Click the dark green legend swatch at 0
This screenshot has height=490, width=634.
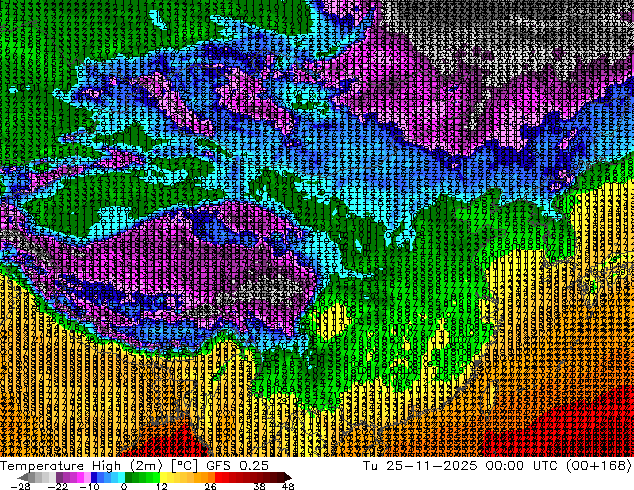pyautogui.click(x=129, y=477)
